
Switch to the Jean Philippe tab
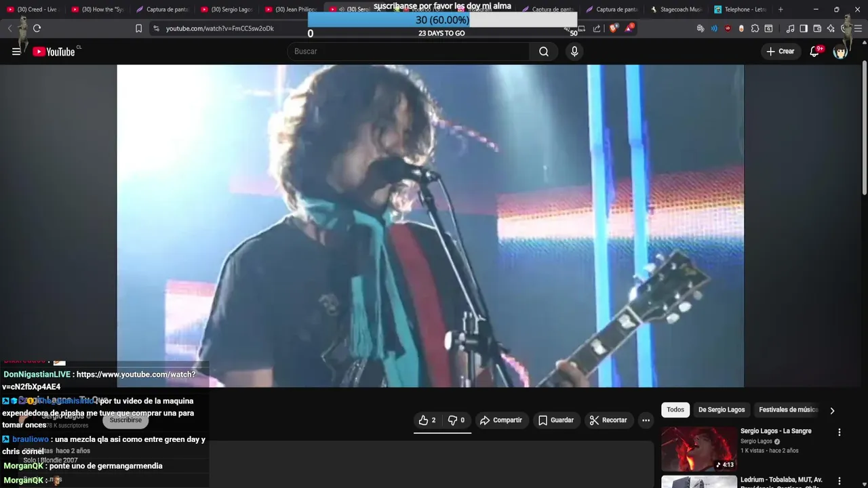click(x=292, y=9)
